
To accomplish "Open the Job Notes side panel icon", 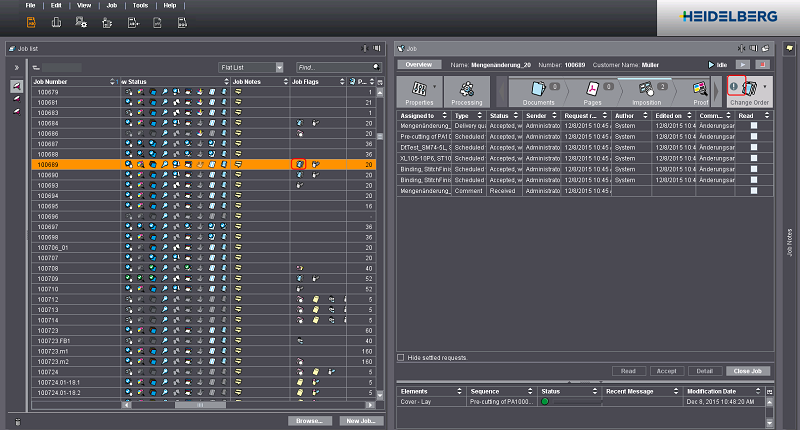I will coord(789,48).
